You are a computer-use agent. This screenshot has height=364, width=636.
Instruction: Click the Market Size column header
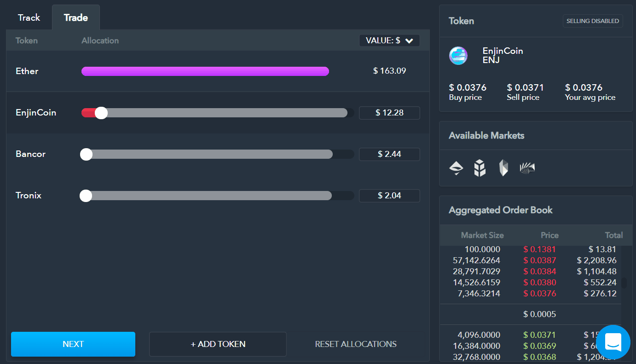pyautogui.click(x=482, y=235)
